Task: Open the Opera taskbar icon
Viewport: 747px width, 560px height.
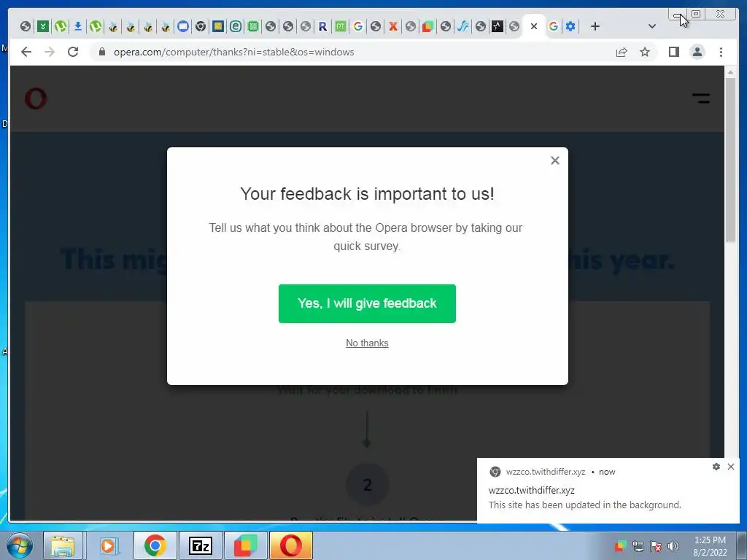Action: [291, 545]
